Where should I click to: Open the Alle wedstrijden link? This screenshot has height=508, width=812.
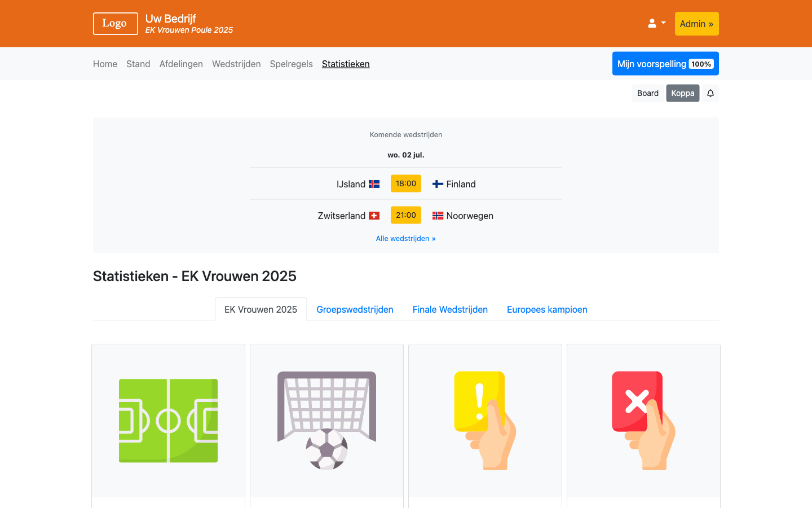[x=405, y=238]
